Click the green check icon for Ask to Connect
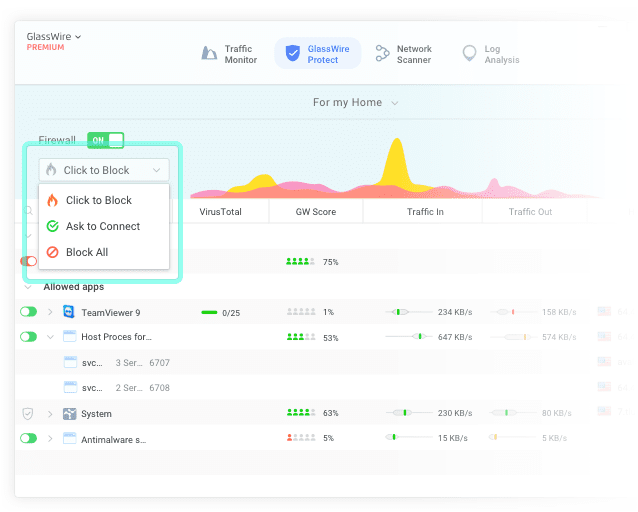The height and width of the screenshot is (512, 638). [x=52, y=226]
